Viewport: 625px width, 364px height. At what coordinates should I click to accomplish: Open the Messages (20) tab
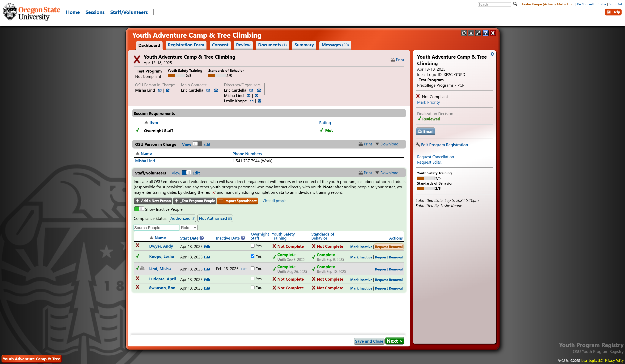click(x=335, y=45)
